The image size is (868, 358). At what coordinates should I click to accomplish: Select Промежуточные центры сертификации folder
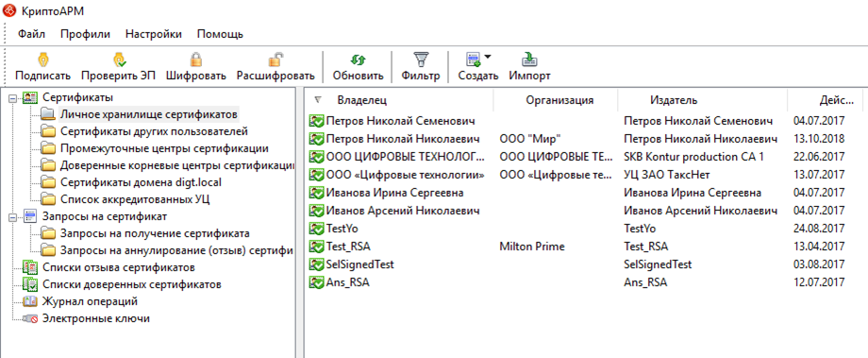(x=164, y=148)
